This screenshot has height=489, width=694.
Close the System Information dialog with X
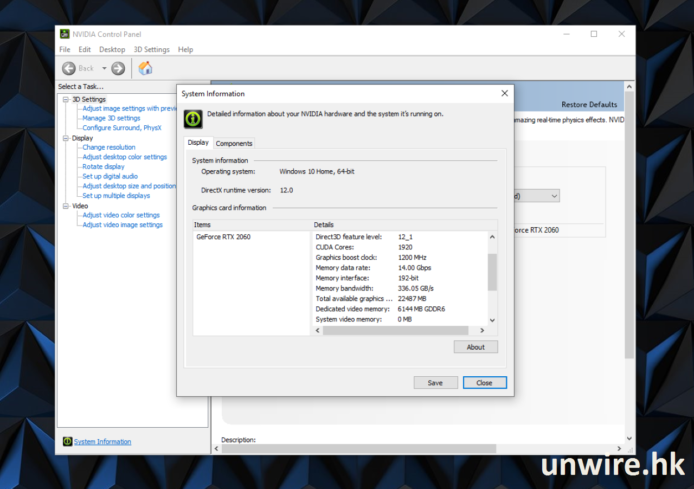click(x=501, y=94)
